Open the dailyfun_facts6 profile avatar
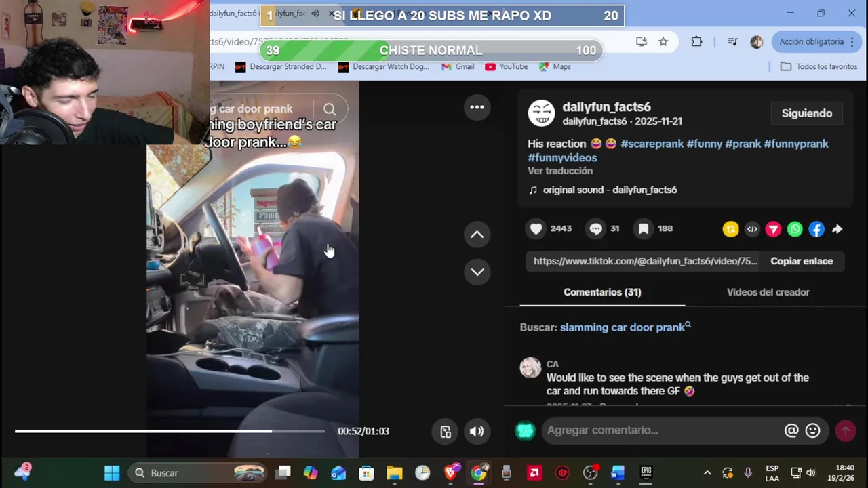868x488 pixels. (541, 113)
